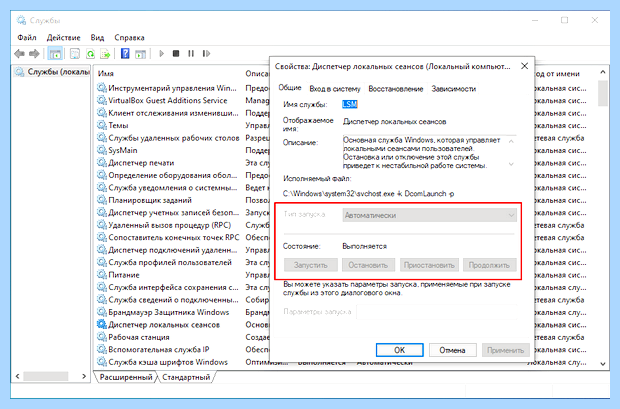Click the Services app icon in the title bar
The width and height of the screenshot is (620, 409).
21,20
